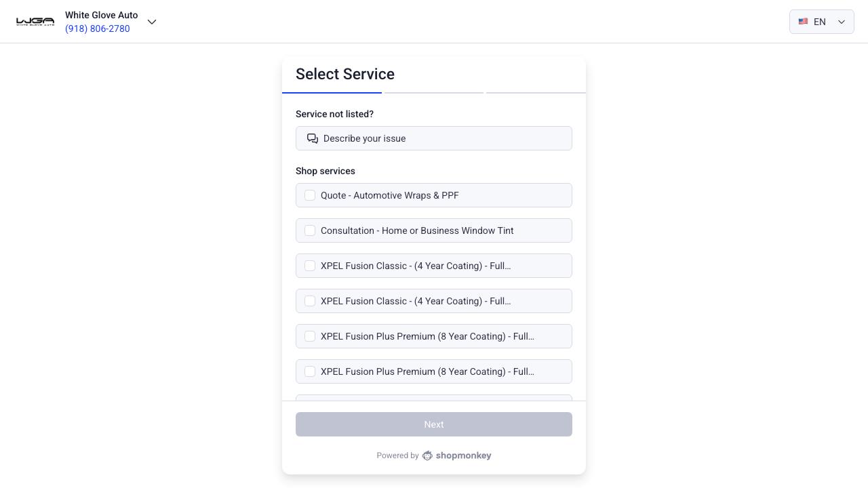Image resolution: width=868 pixels, height=488 pixels.
Task: Check Quote - Automotive Wraps & PPF checkbox
Action: (310, 195)
